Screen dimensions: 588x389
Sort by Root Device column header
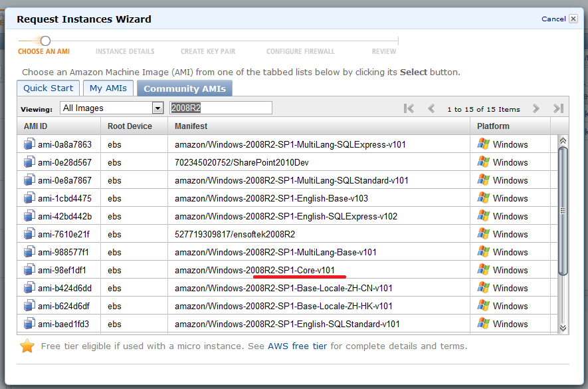[134, 126]
